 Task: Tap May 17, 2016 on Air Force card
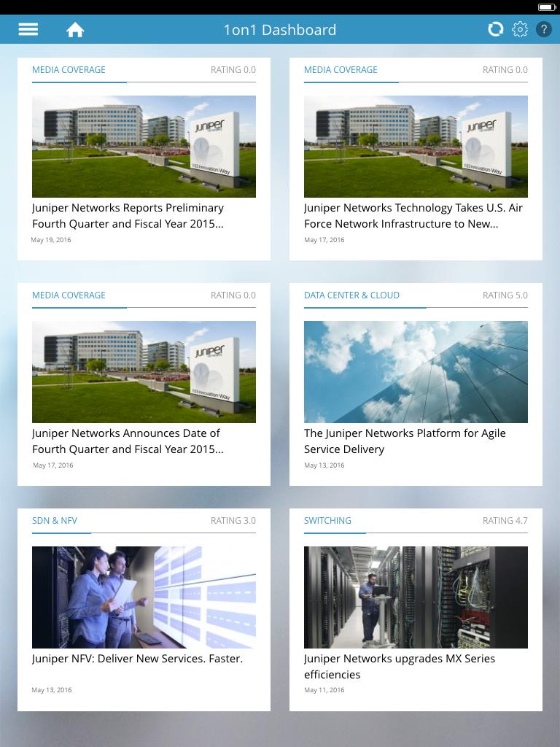(324, 239)
